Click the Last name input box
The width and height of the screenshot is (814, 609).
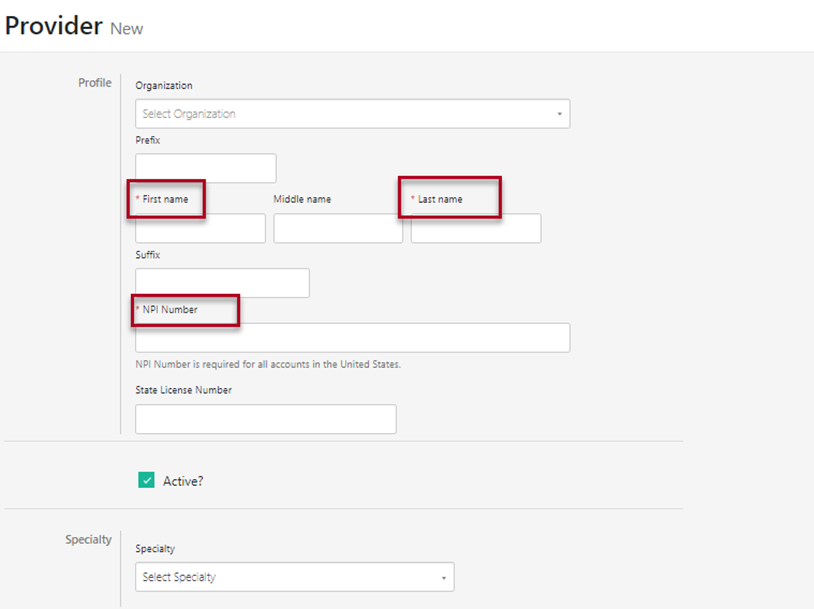pos(475,228)
